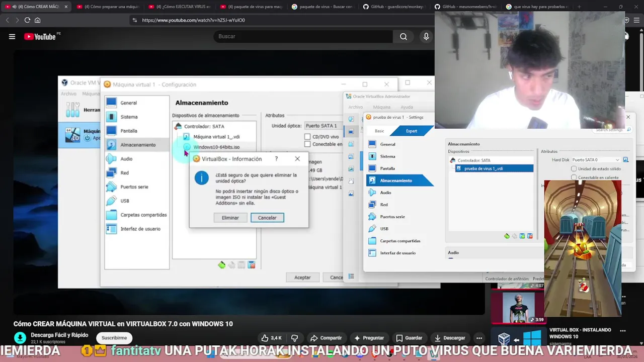Open Red in prueba de virus 1 Settings

(x=384, y=205)
